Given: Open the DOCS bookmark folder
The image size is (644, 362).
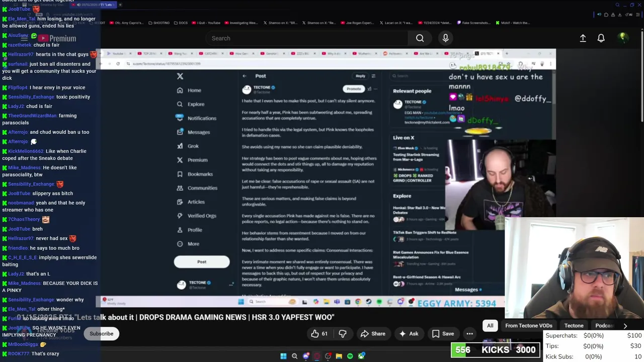Looking at the screenshot, I should 180,23.
